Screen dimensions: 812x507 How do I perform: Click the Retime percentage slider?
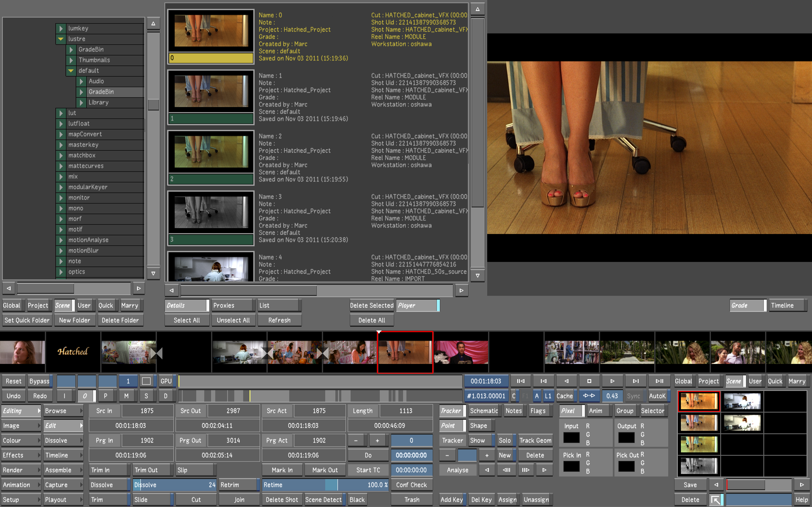326,485
